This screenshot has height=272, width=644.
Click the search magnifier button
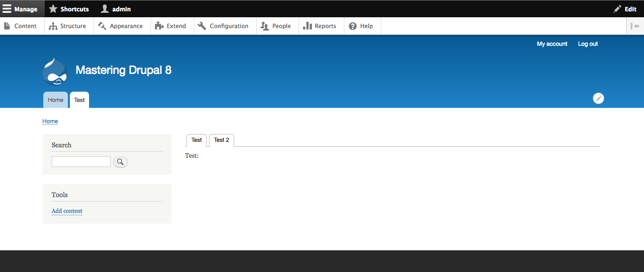pos(121,162)
